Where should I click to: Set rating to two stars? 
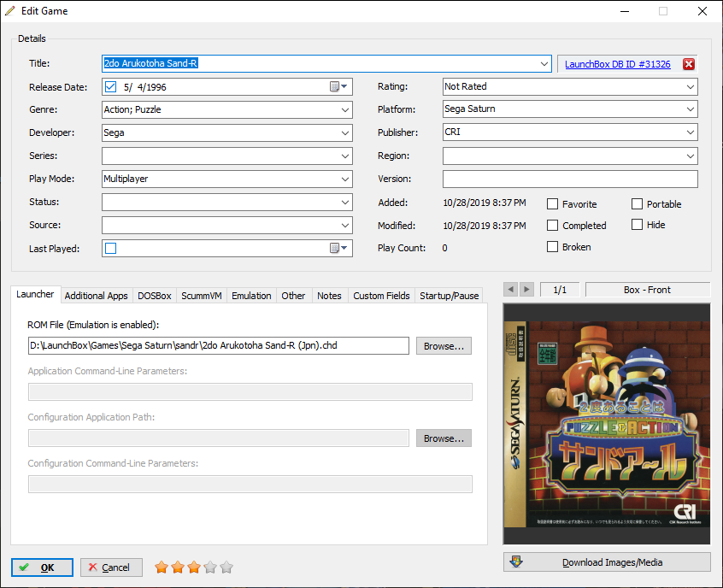(x=178, y=567)
